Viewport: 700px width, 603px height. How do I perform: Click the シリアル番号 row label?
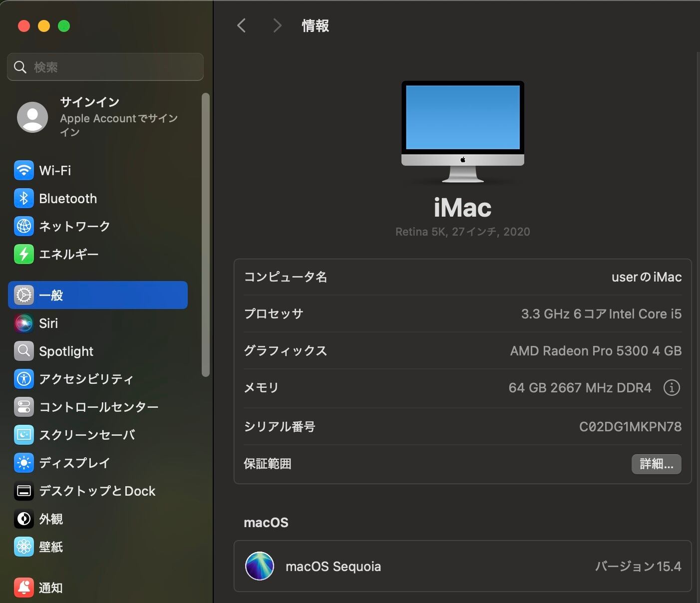(x=279, y=427)
